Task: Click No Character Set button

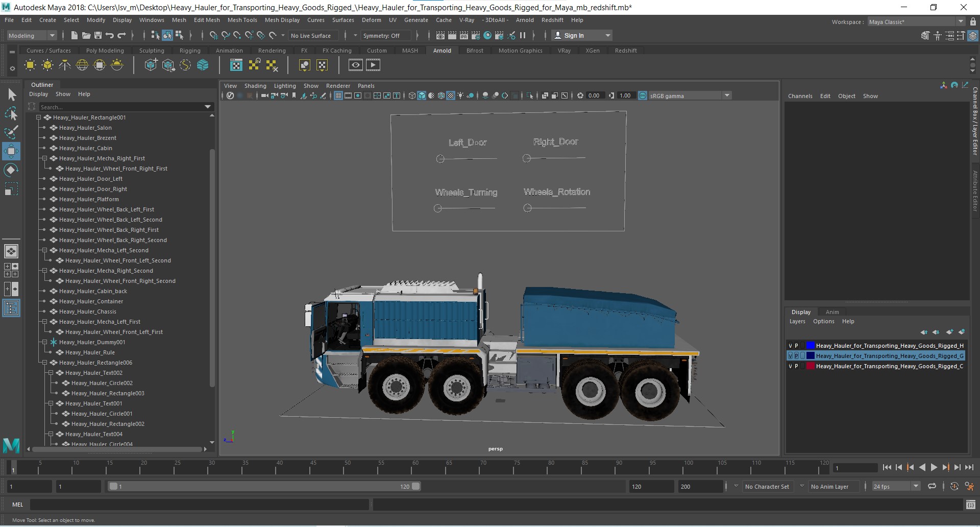Action: pos(767,487)
